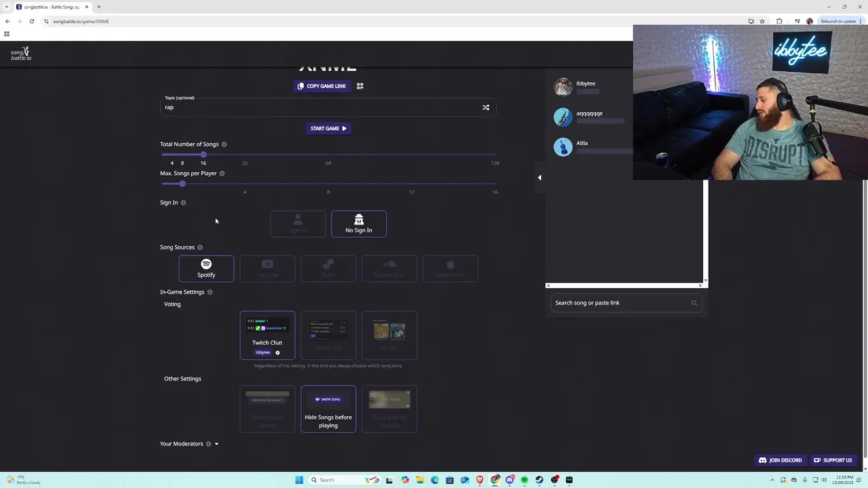Click the songbattle.io browser tab

click(x=52, y=7)
